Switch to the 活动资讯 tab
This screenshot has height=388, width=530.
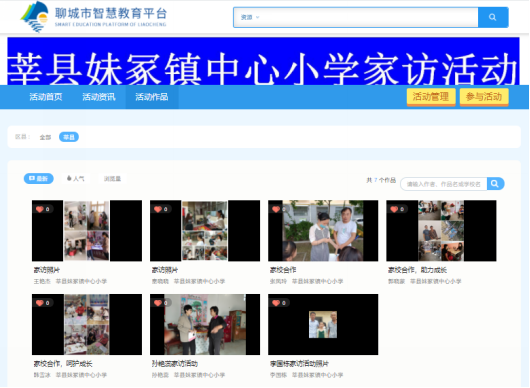[x=99, y=97]
